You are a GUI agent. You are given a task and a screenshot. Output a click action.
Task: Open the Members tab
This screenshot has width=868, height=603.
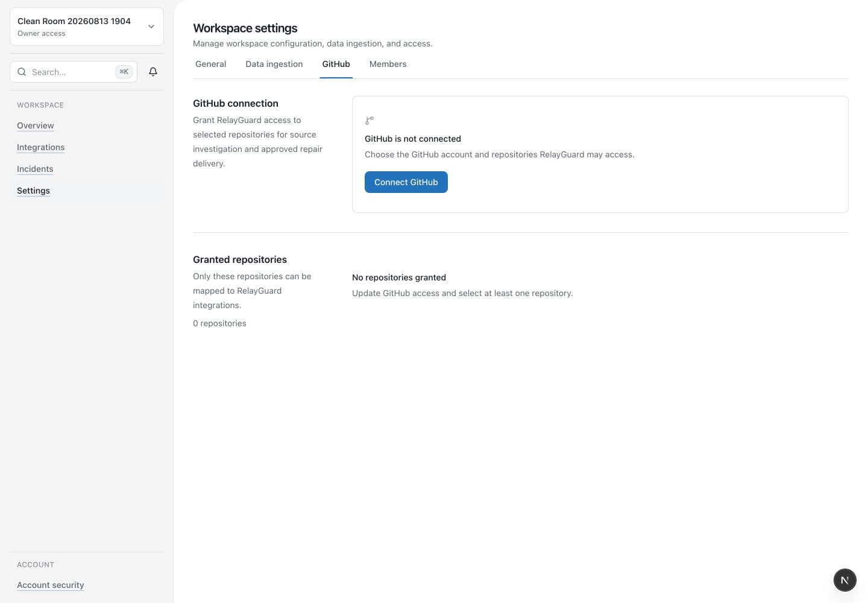click(388, 64)
